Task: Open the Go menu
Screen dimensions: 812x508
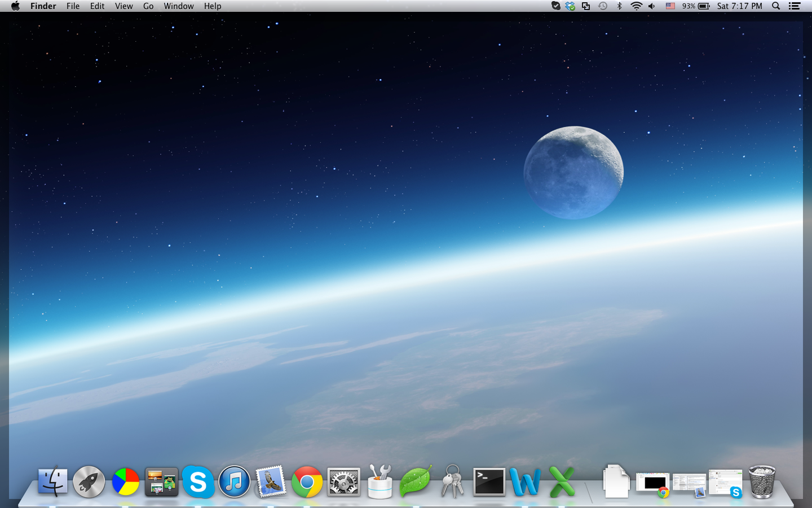Action: click(x=148, y=6)
